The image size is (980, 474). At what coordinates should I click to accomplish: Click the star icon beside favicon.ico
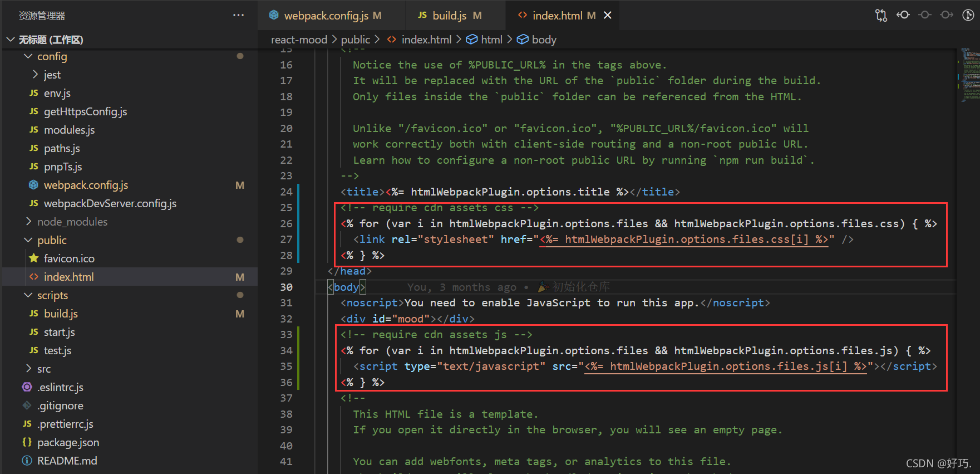34,258
